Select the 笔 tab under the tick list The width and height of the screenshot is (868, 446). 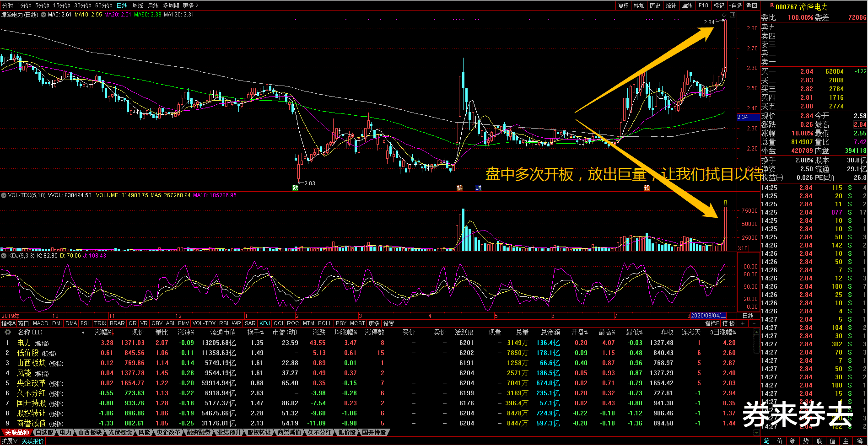(x=766, y=441)
